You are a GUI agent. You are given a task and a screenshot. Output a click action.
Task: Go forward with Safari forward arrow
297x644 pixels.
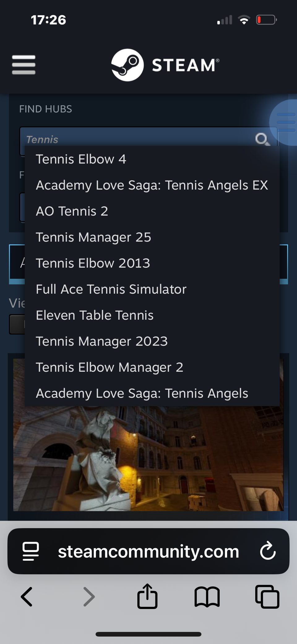[89, 597]
